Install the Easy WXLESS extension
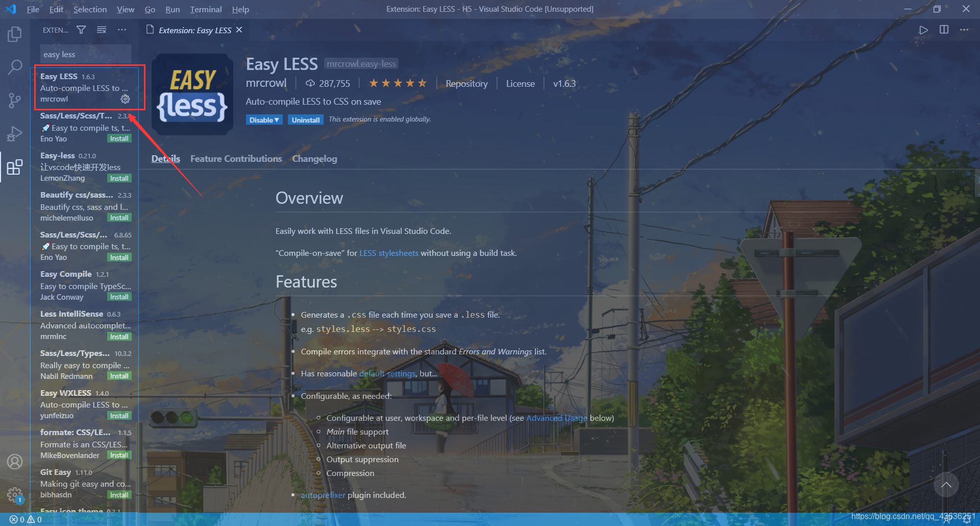The width and height of the screenshot is (980, 526). (x=119, y=416)
